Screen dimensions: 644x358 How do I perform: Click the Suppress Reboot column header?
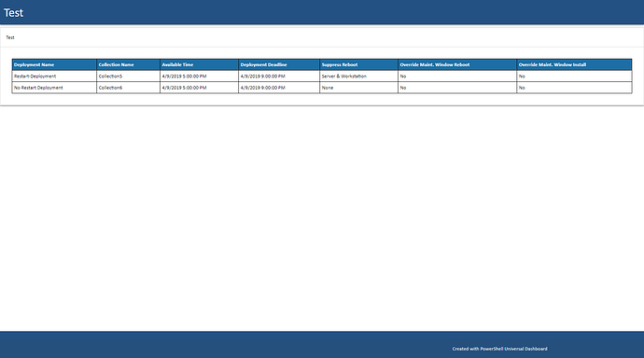click(358, 64)
